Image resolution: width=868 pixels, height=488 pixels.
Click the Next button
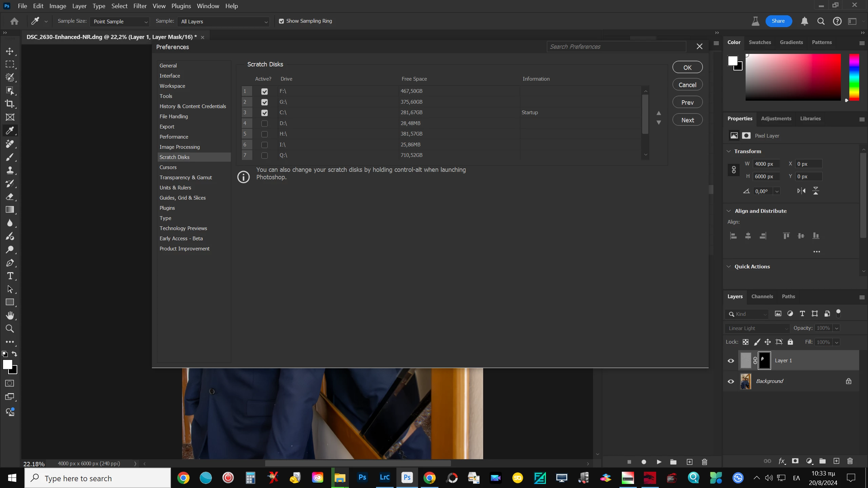(x=687, y=120)
